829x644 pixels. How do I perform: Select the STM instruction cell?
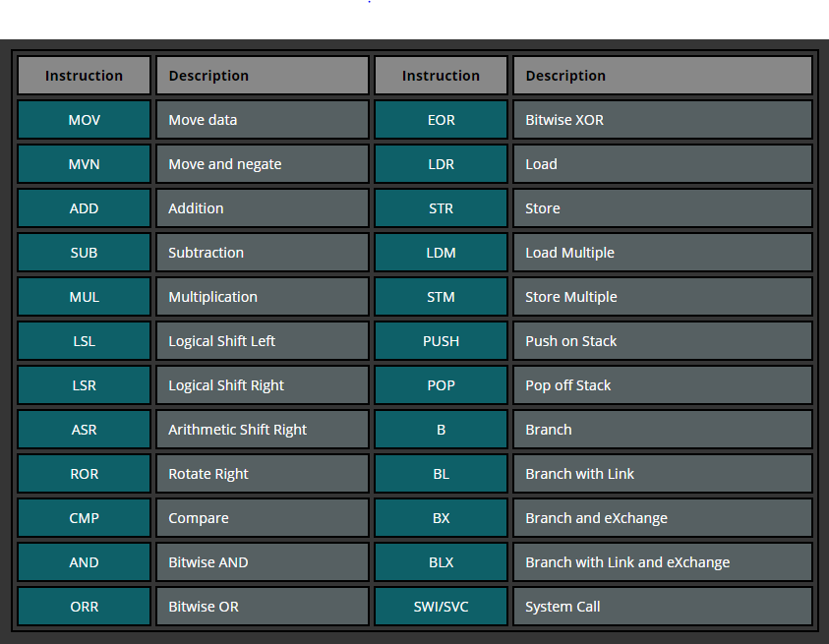click(x=441, y=297)
